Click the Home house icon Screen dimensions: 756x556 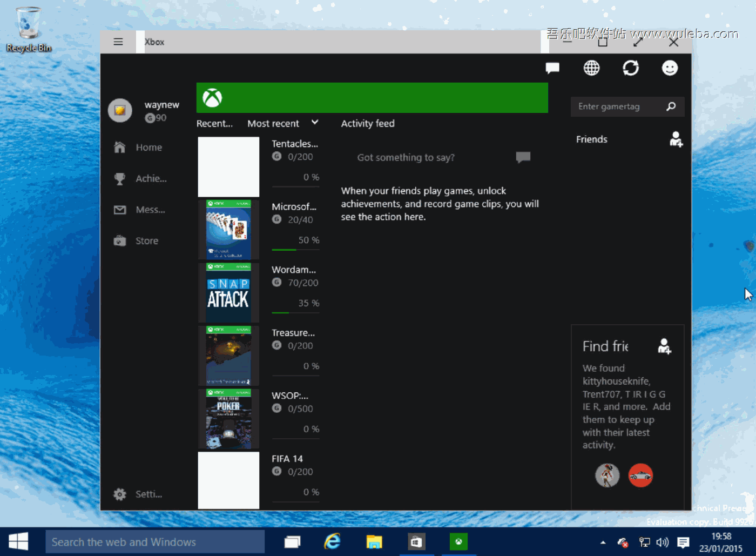coord(120,147)
